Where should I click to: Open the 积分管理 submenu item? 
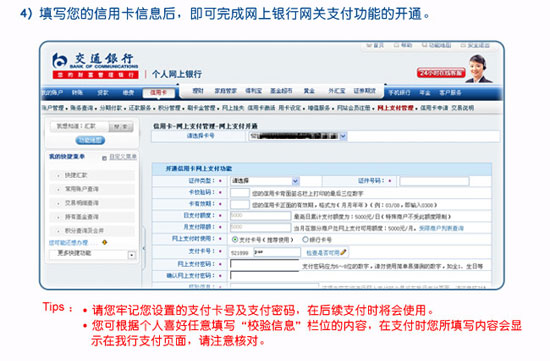tap(169, 108)
